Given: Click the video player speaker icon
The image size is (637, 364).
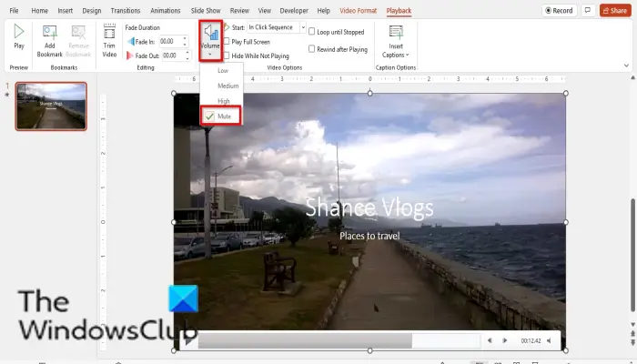Looking at the screenshot, I should click(x=550, y=340).
